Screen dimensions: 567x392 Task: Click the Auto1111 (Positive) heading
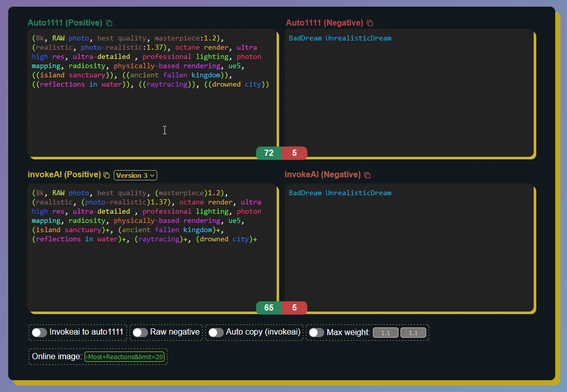(65, 23)
